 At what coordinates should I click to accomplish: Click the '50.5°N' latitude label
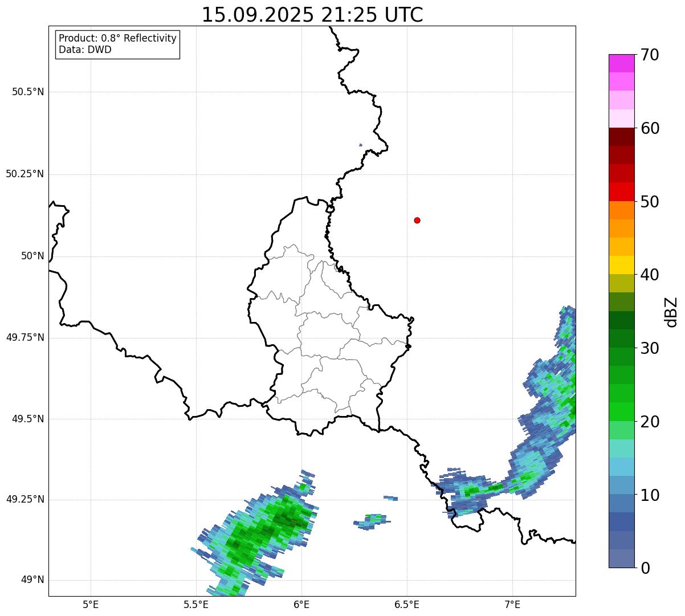click(28, 92)
